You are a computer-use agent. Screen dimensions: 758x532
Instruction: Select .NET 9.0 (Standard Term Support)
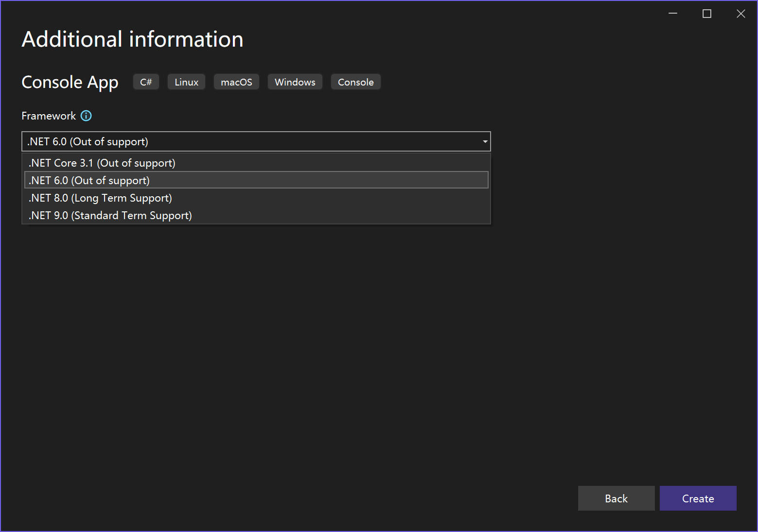[x=110, y=215]
